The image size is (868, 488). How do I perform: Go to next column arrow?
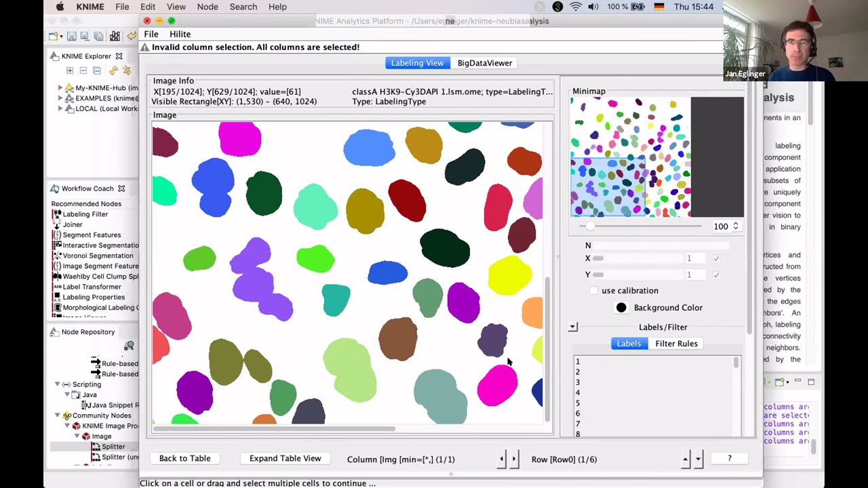(x=514, y=459)
